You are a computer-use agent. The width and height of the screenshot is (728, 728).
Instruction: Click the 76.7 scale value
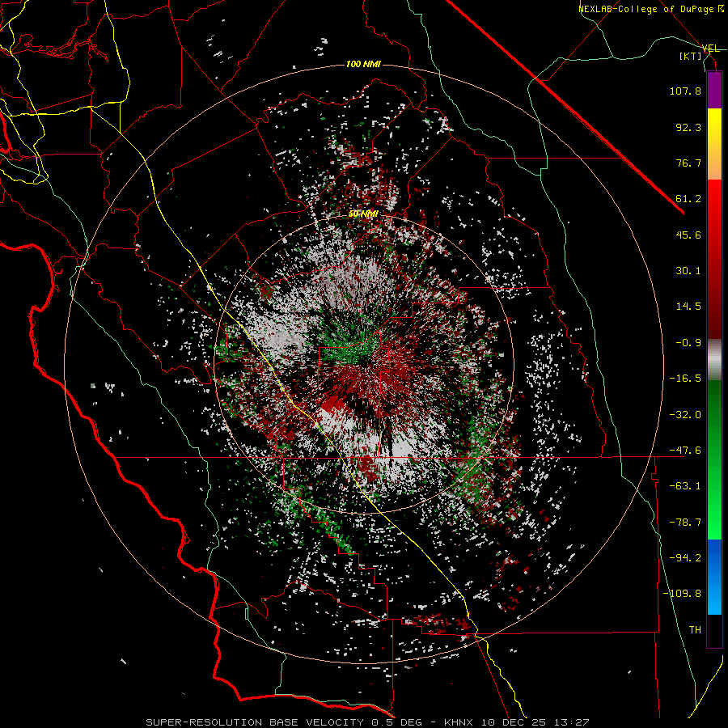pyautogui.click(x=688, y=163)
